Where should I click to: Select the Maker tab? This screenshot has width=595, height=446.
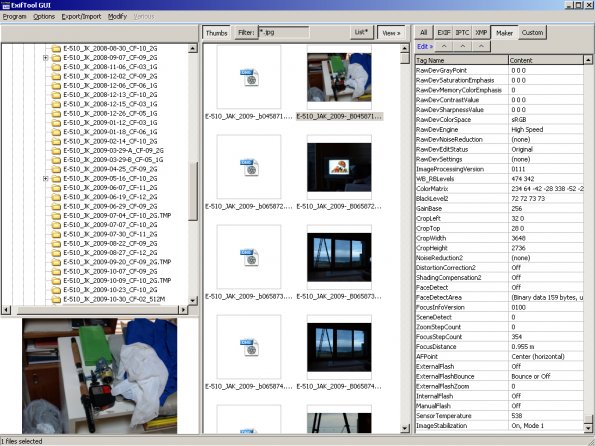[x=504, y=33]
